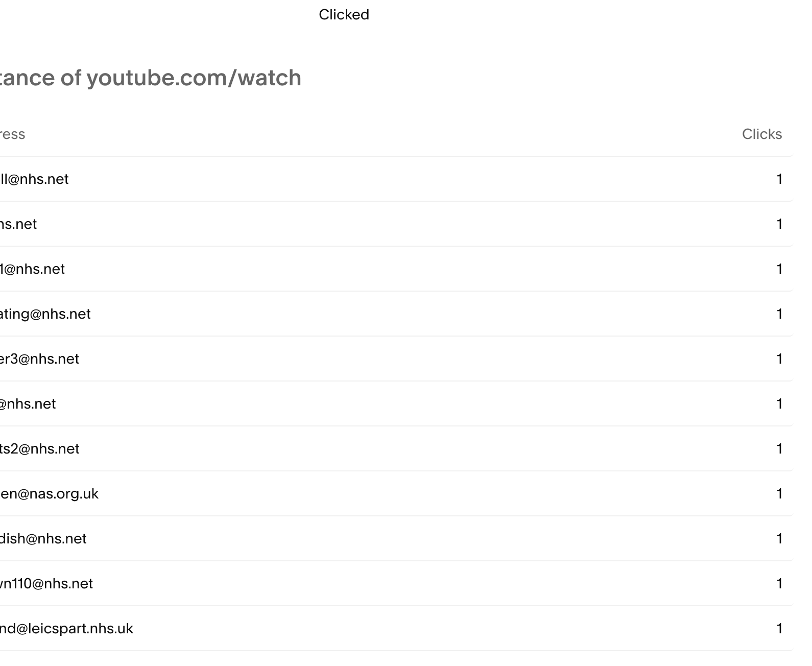Sort by the Clicks column header
Screen dimensions: 812x666
(761, 134)
